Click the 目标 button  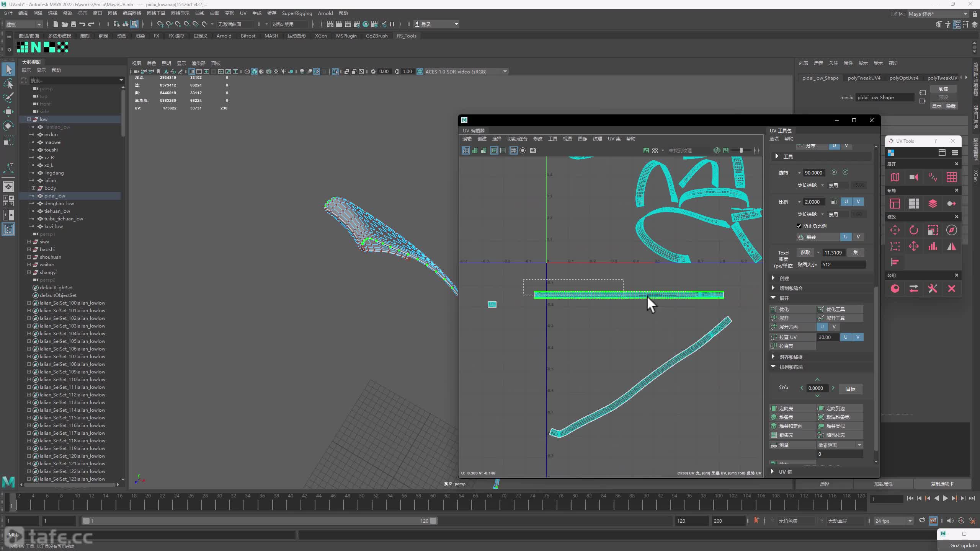[x=851, y=389]
